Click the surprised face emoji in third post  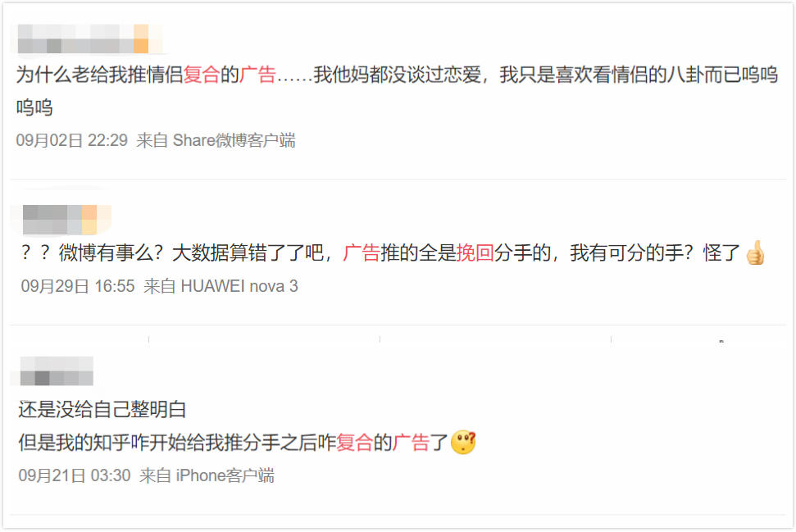tap(463, 442)
